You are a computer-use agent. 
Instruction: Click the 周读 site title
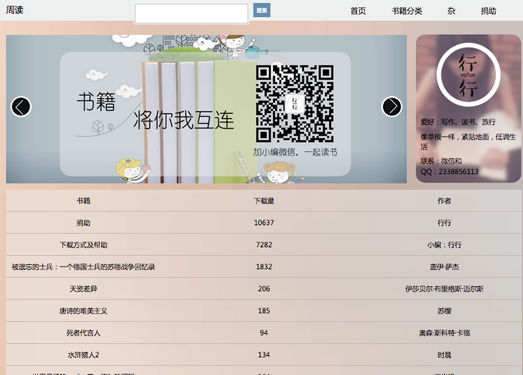coord(14,10)
